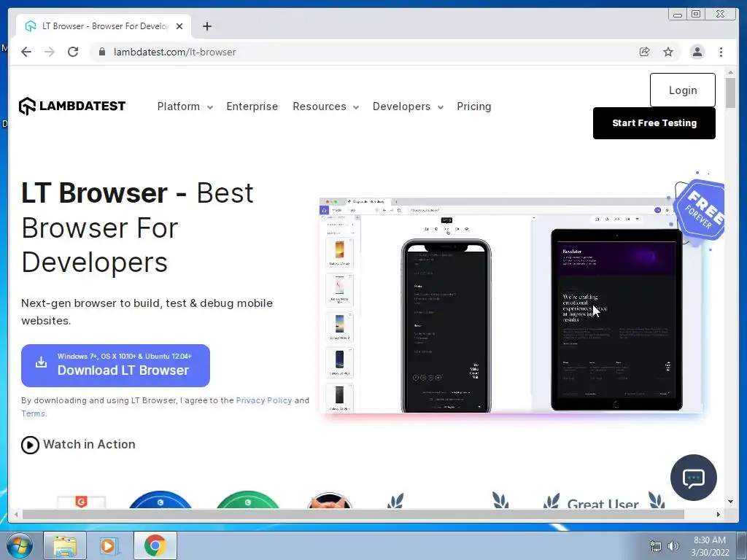
Task: Open the taskbar clock showing 8:30 AM
Action: [x=710, y=546]
